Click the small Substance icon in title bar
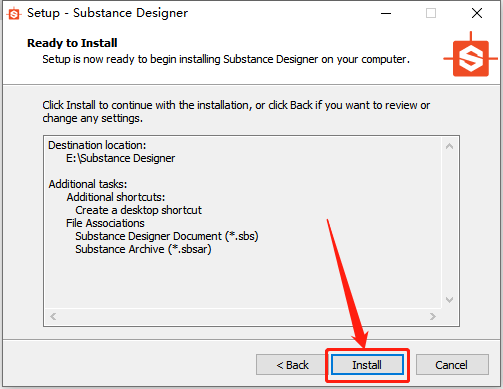The height and width of the screenshot is (389, 503). tap(14, 14)
